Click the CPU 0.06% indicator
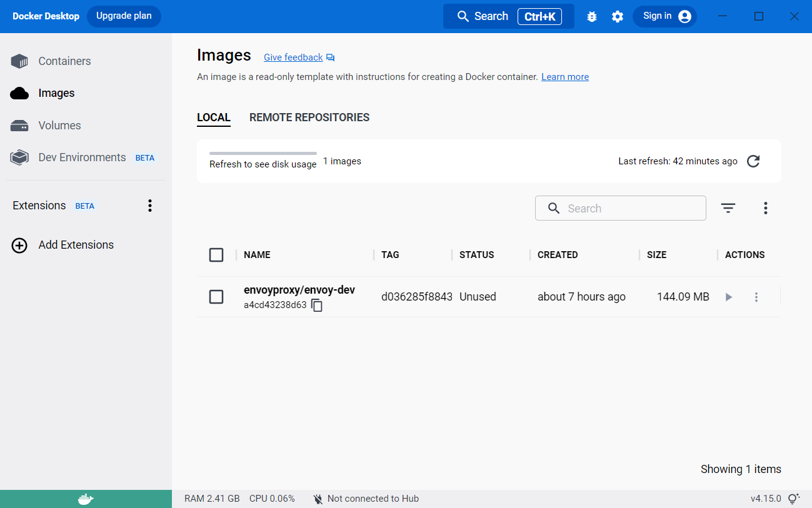The image size is (812, 508). click(272, 499)
